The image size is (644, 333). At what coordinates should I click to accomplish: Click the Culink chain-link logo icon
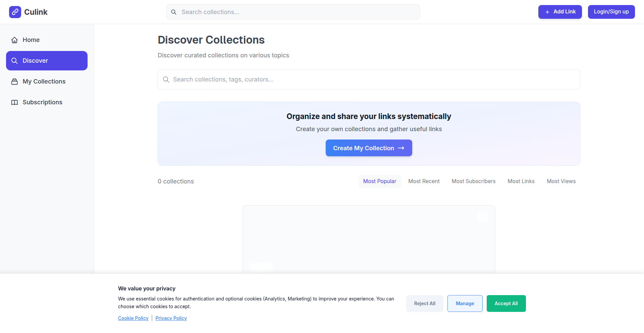coord(15,12)
